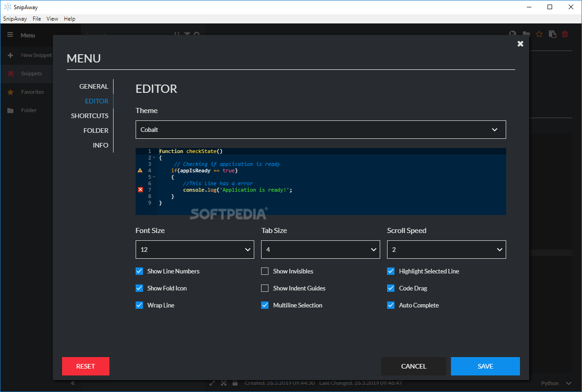Collapse the sidebar with double-chevron icon
The image size is (582, 392).
(x=72, y=383)
